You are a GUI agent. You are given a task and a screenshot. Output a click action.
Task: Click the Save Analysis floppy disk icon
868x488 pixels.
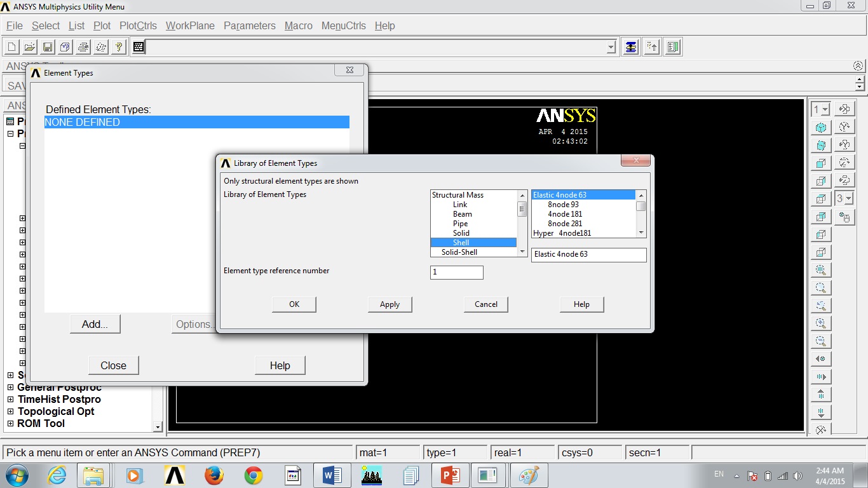click(47, 47)
